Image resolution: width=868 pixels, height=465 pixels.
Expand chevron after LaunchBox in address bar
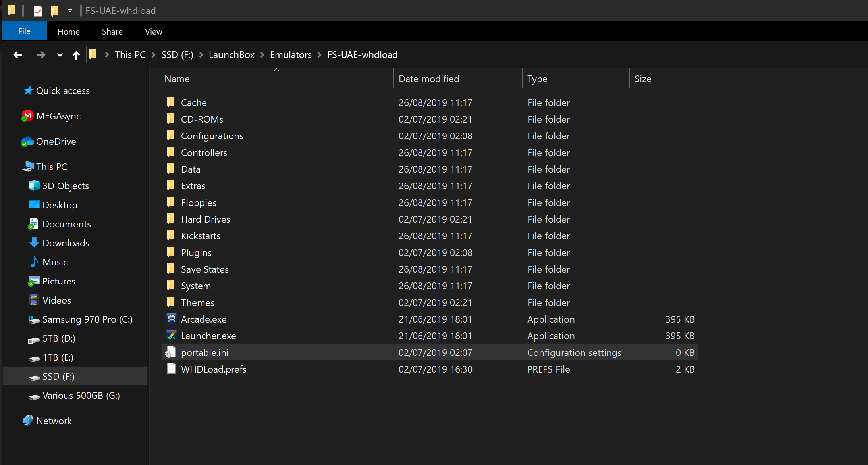tap(262, 55)
